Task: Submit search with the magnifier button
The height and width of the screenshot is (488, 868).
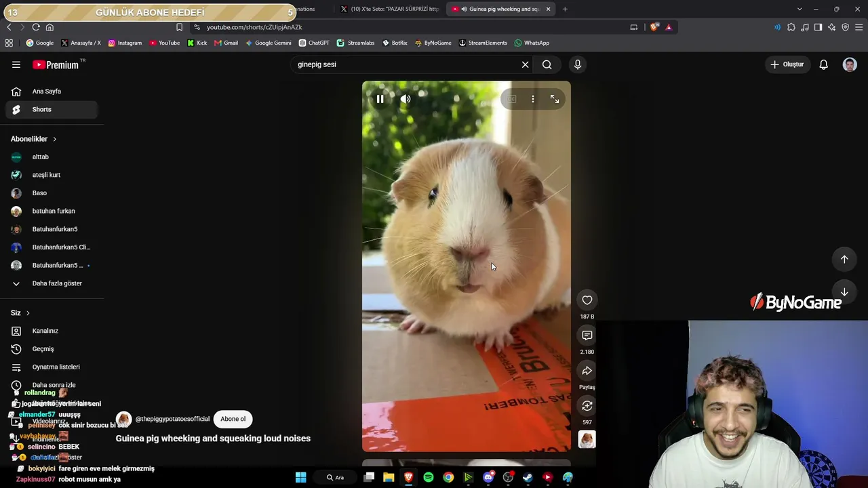Action: [547, 64]
